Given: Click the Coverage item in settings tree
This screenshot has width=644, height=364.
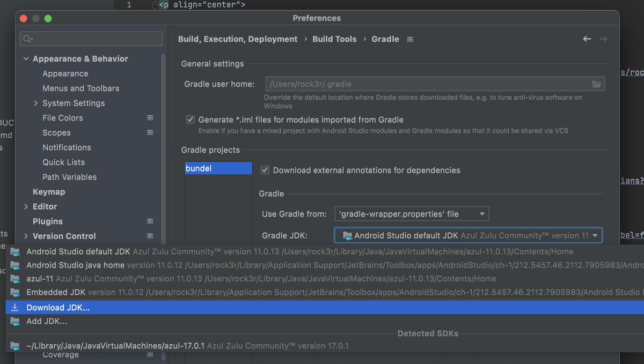Looking at the screenshot, I should coord(61,355).
